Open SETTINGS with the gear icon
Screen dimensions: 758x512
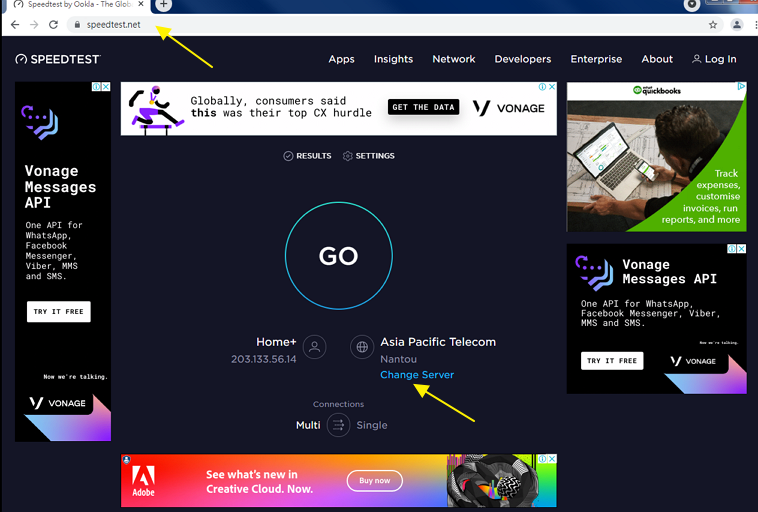point(369,156)
